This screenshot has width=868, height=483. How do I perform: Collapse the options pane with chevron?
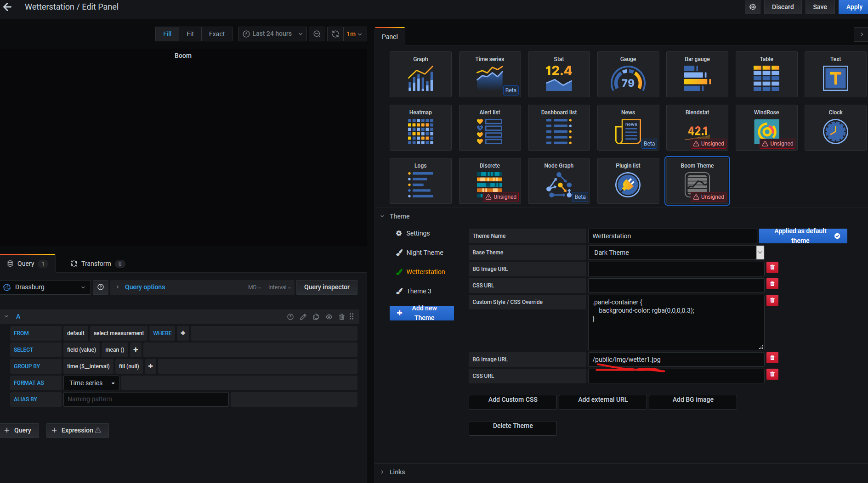click(861, 34)
